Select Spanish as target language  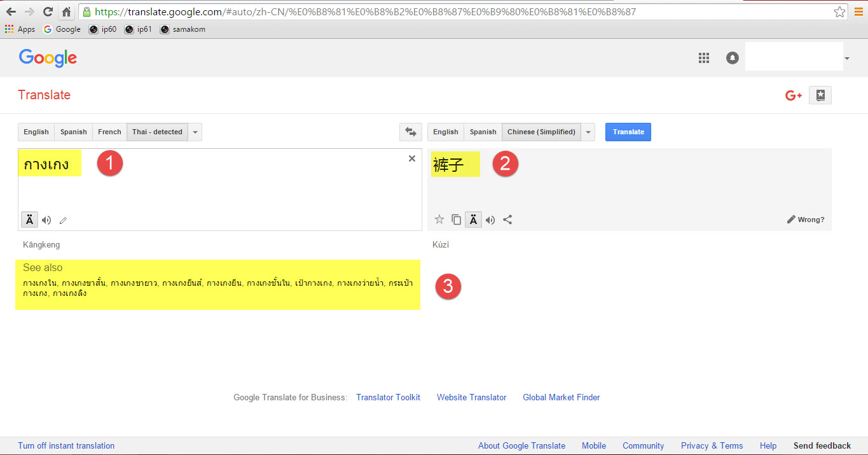click(483, 132)
